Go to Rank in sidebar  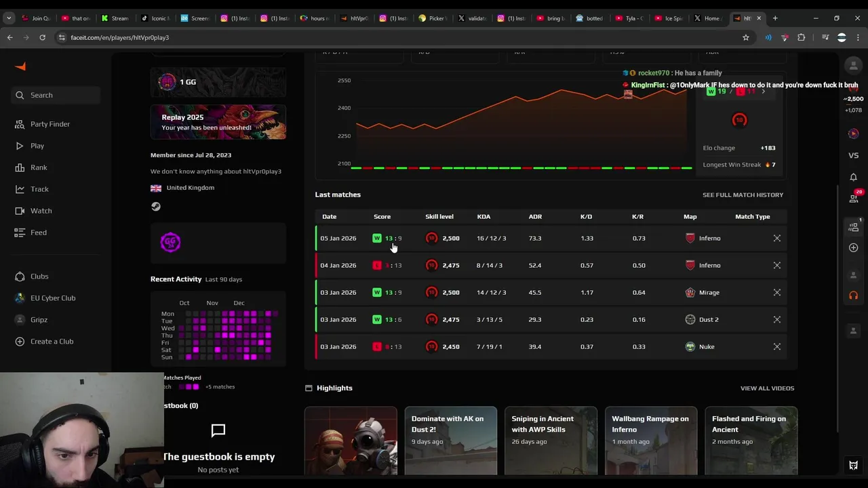pos(31,167)
